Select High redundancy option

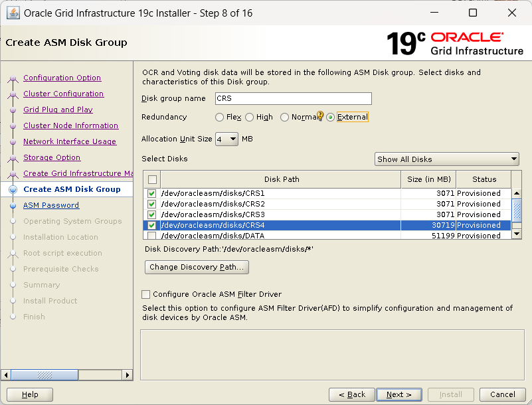pyautogui.click(x=249, y=118)
